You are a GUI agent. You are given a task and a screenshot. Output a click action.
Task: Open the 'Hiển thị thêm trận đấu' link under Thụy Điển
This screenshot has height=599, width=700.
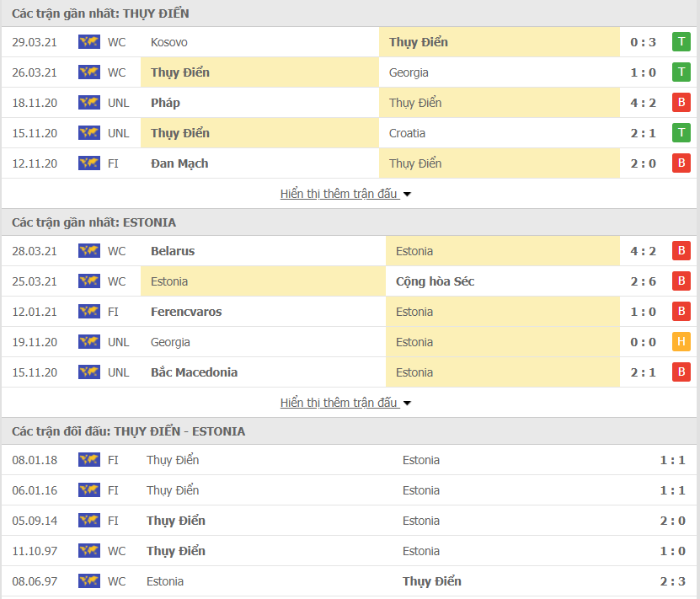[x=339, y=194]
